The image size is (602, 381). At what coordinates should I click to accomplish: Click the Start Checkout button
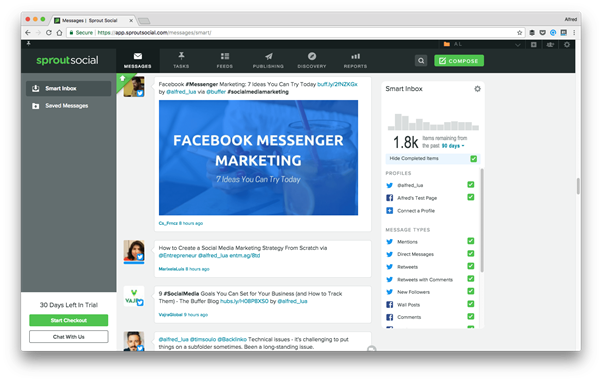(69, 320)
